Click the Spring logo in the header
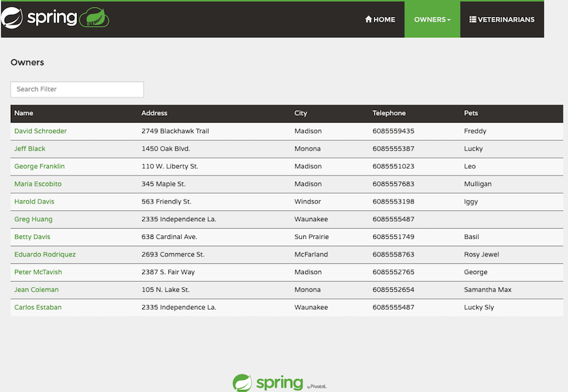Screen dimensions: 568x392 click(39, 18)
